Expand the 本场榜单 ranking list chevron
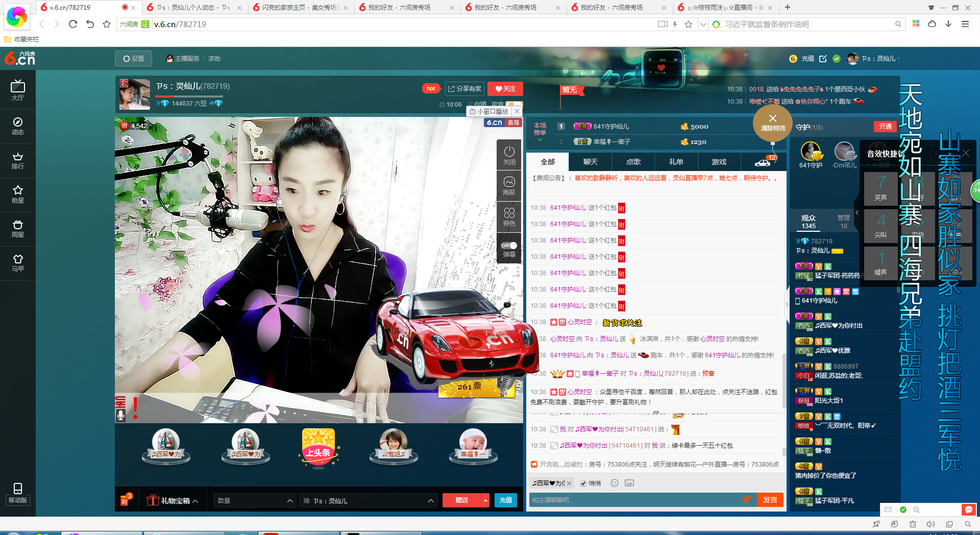The height and width of the screenshot is (535, 980). coord(540,140)
